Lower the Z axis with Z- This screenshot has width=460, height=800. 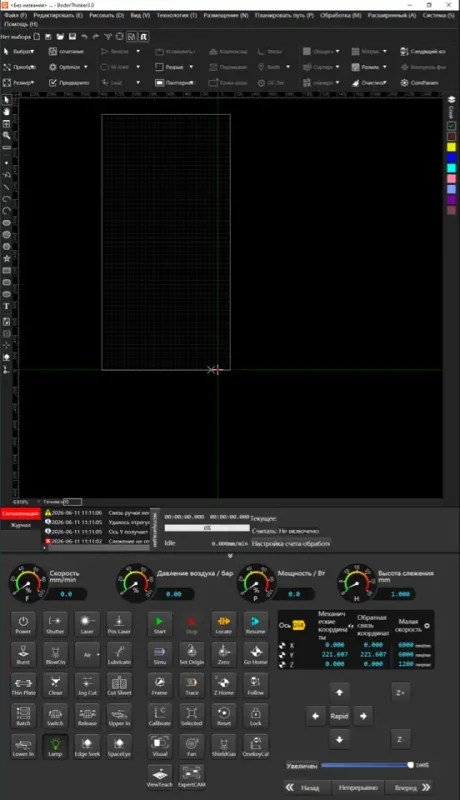tap(400, 739)
